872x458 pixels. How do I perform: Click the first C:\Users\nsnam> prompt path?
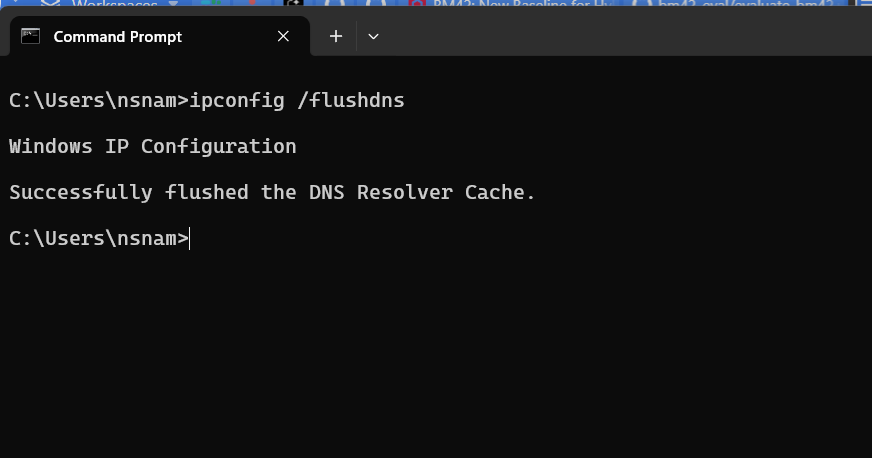(x=97, y=100)
